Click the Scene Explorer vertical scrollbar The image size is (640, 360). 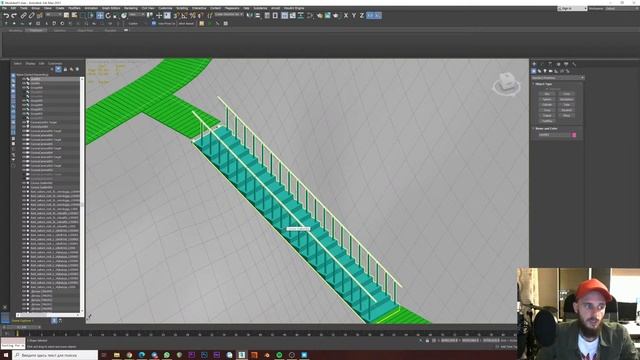click(x=82, y=196)
